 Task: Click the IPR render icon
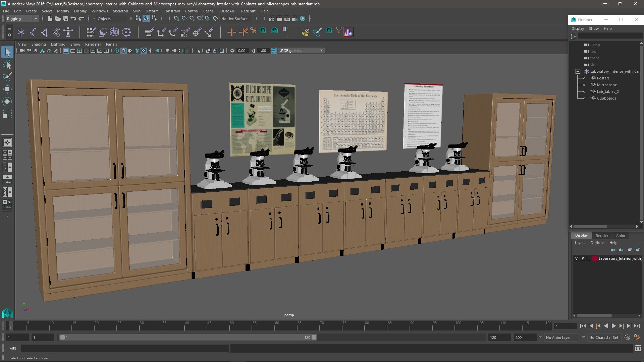[x=287, y=19]
